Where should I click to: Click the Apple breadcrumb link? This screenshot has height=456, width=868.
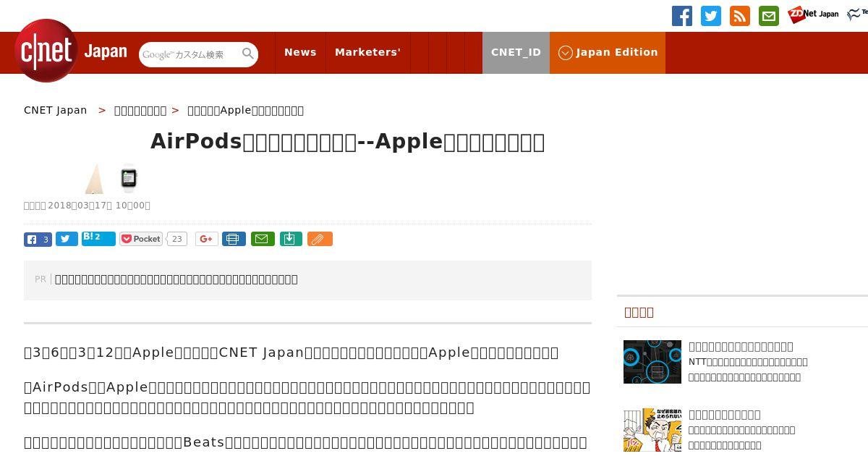point(245,110)
